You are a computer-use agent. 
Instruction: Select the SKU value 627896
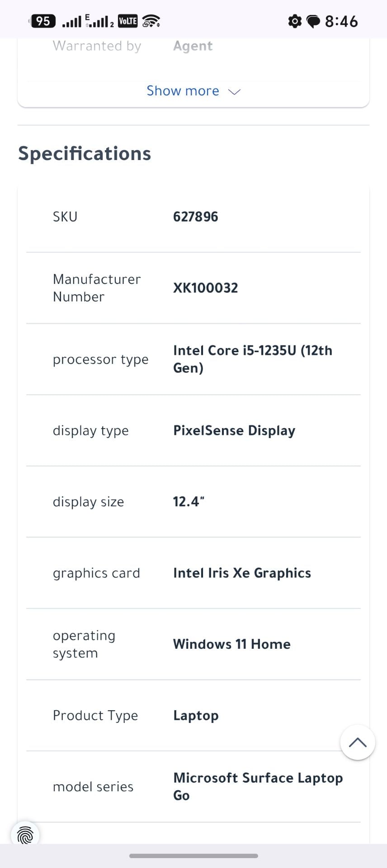(x=196, y=217)
